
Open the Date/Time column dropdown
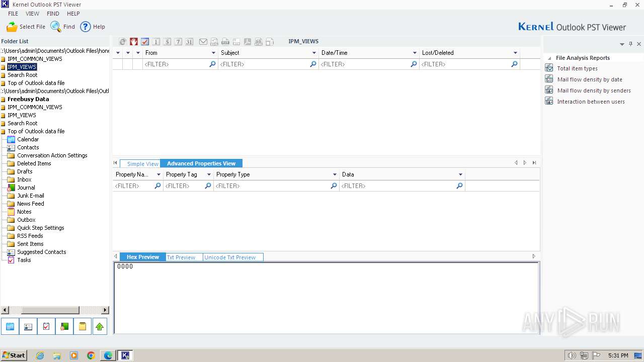click(415, 53)
